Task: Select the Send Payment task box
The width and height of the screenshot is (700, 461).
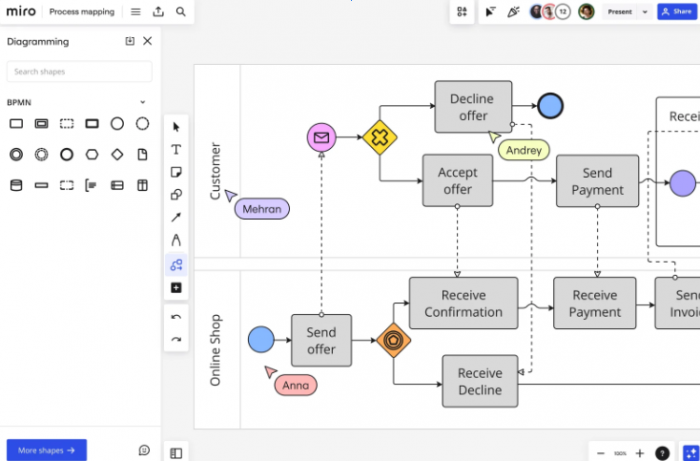Action: (x=597, y=181)
